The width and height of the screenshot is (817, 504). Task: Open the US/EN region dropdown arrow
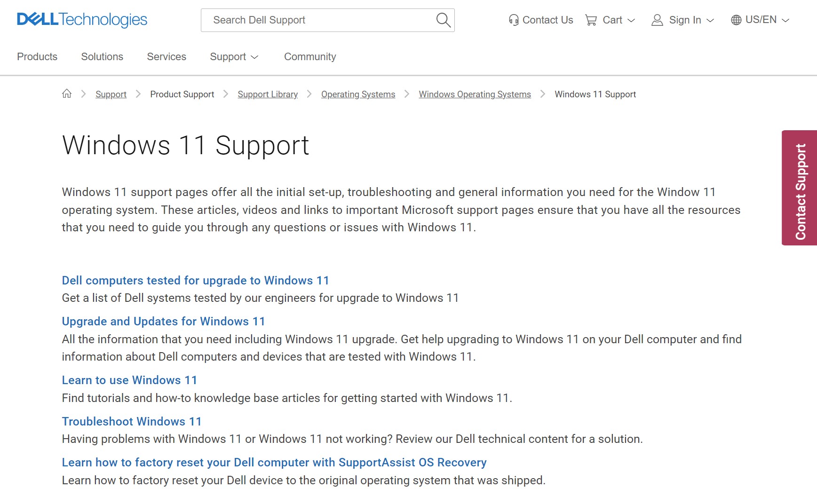click(x=785, y=21)
